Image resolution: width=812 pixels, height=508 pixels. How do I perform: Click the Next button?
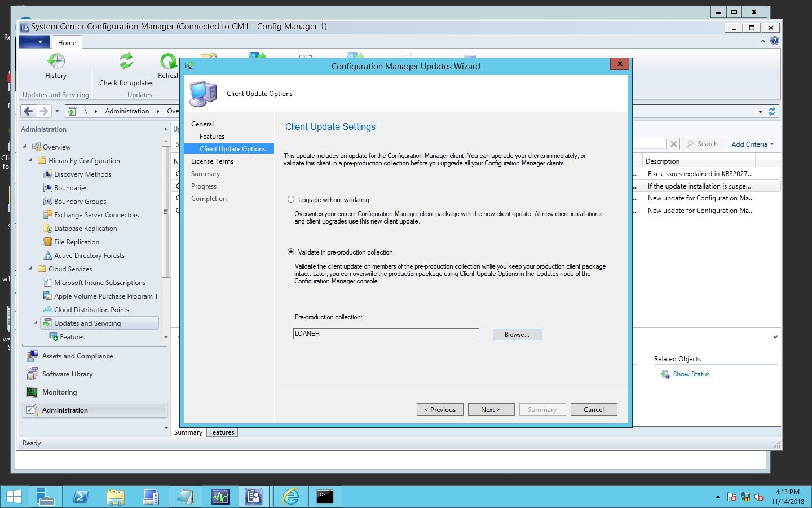(491, 410)
